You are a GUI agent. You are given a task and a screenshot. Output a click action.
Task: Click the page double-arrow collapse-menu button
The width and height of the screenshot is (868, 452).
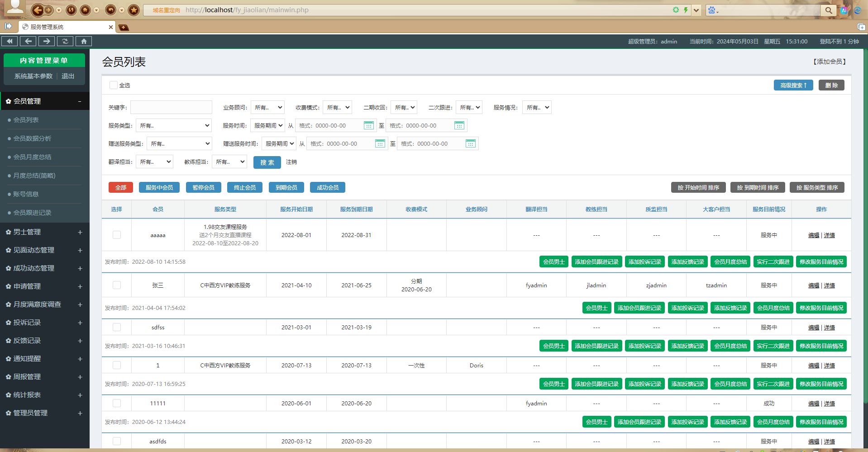(x=10, y=41)
